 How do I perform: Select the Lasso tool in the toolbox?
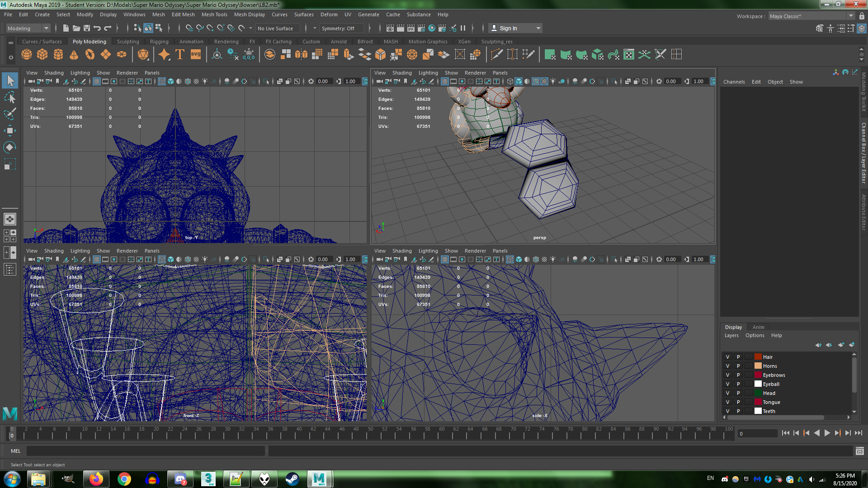pyautogui.click(x=10, y=97)
